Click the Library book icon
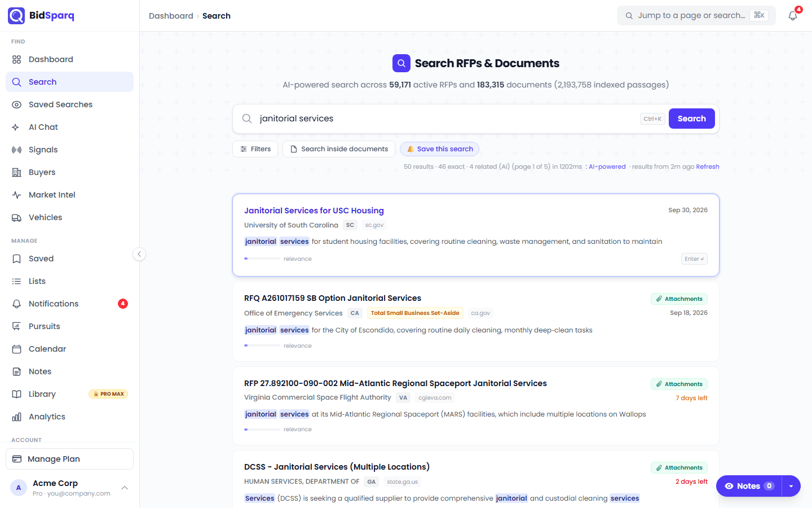The image size is (812, 508). 16,394
